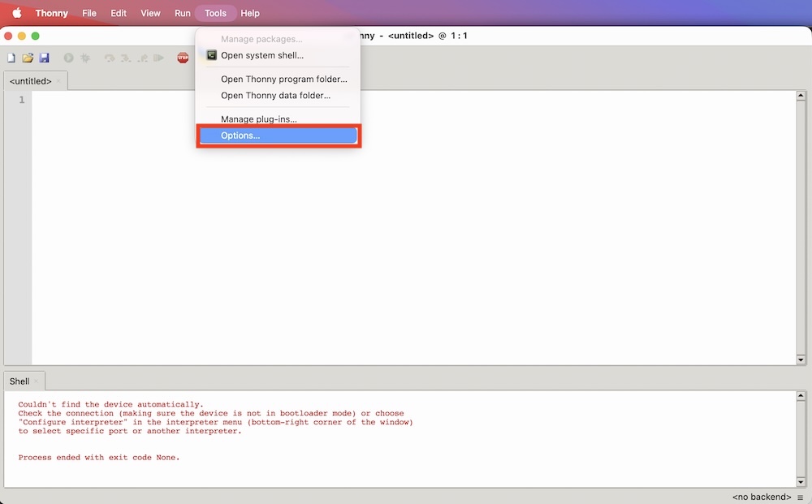Image resolution: width=812 pixels, height=504 pixels.
Task: Click the terminal icon beside Open system shell
Action: click(211, 55)
